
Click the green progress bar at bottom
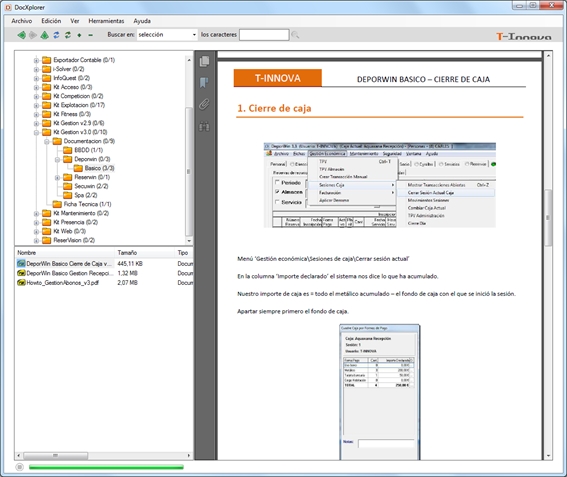pos(106,467)
